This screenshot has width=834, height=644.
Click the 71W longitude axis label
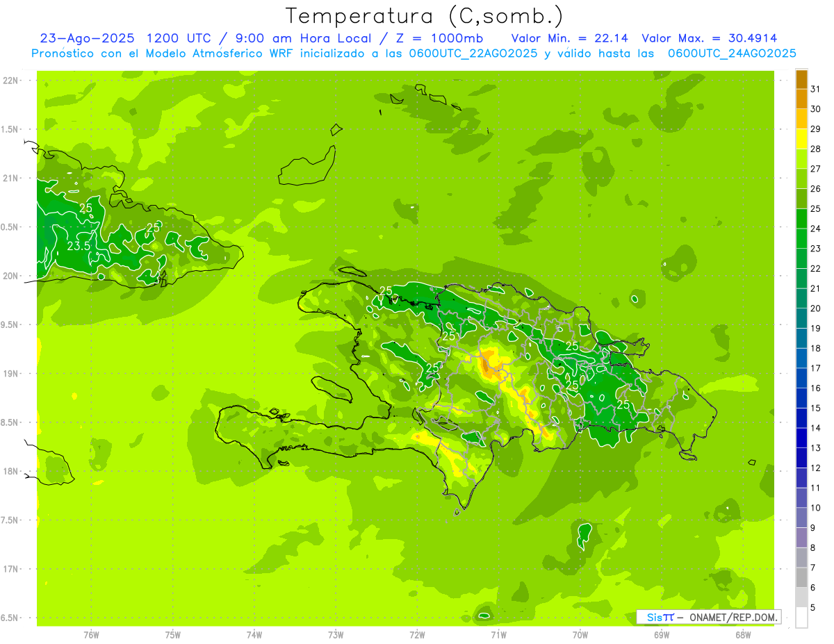[498, 635]
